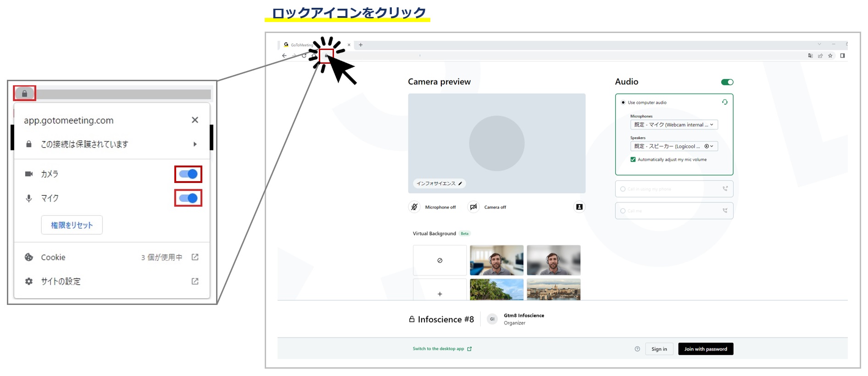Open the Cookie external link icon

tap(195, 257)
